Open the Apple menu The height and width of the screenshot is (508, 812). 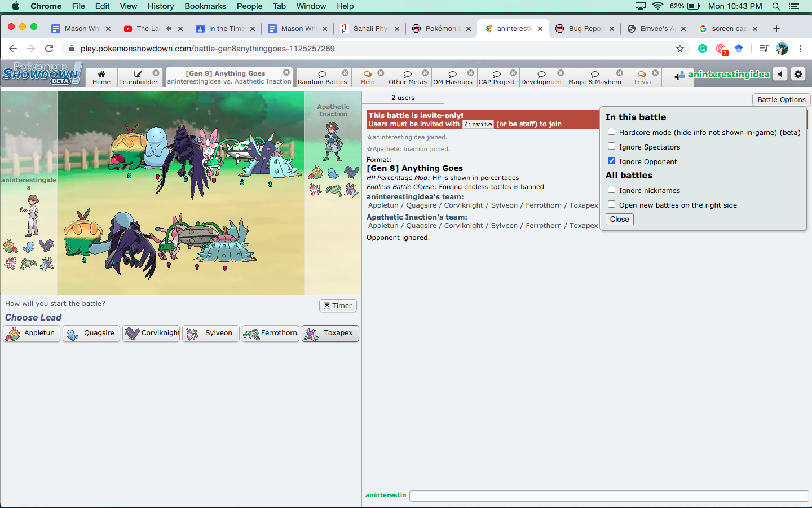15,6
